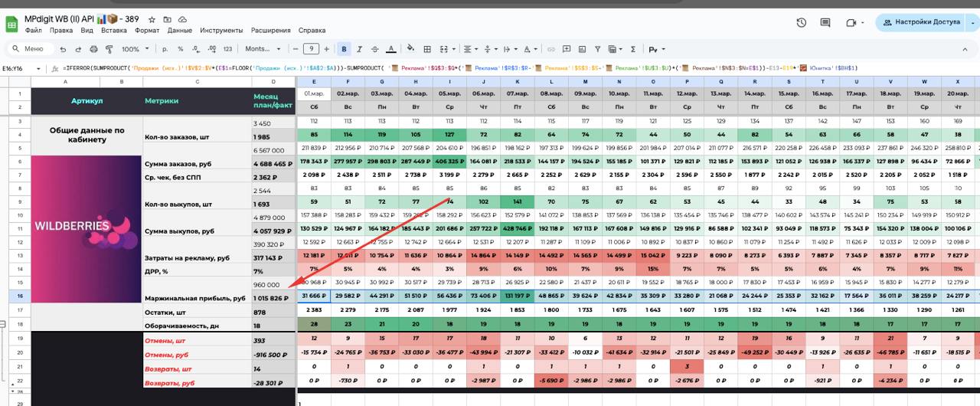The width and height of the screenshot is (980, 406).
Task: Open the Расширения menu
Action: tap(271, 31)
